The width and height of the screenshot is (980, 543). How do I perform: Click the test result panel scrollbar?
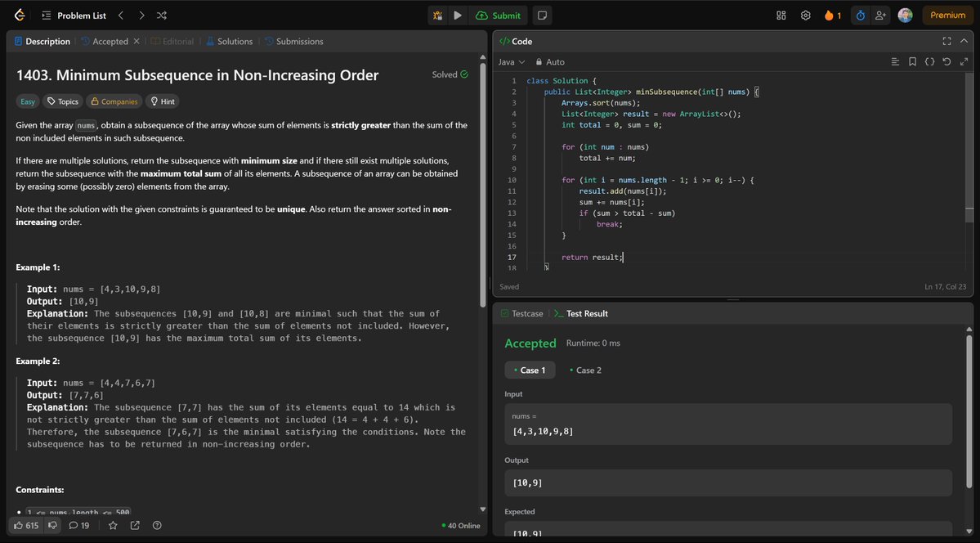[969, 411]
